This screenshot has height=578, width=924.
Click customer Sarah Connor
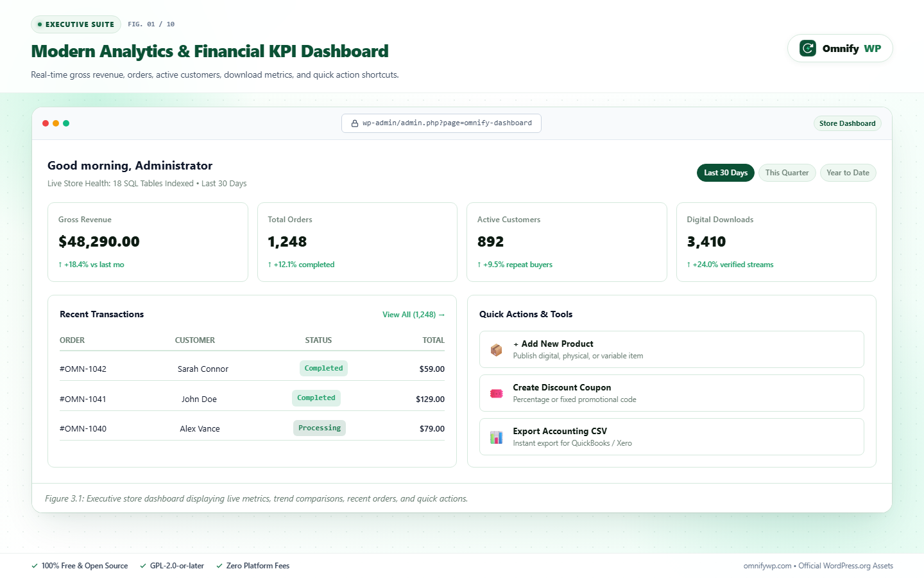[x=203, y=369]
